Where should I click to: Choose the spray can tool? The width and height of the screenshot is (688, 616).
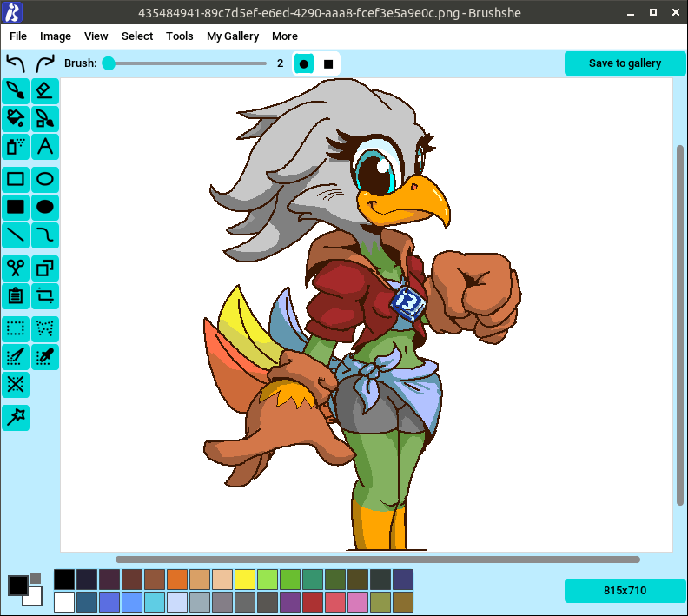click(16, 146)
